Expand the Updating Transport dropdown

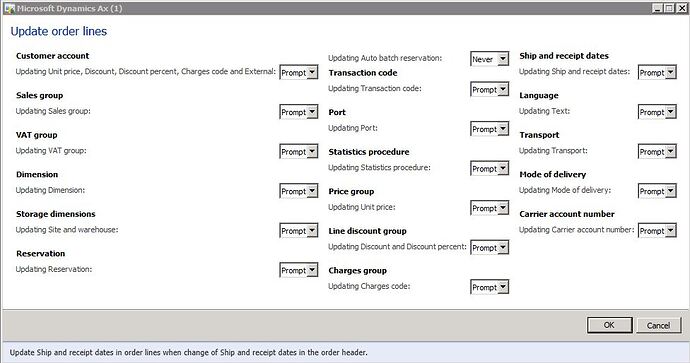(x=657, y=152)
